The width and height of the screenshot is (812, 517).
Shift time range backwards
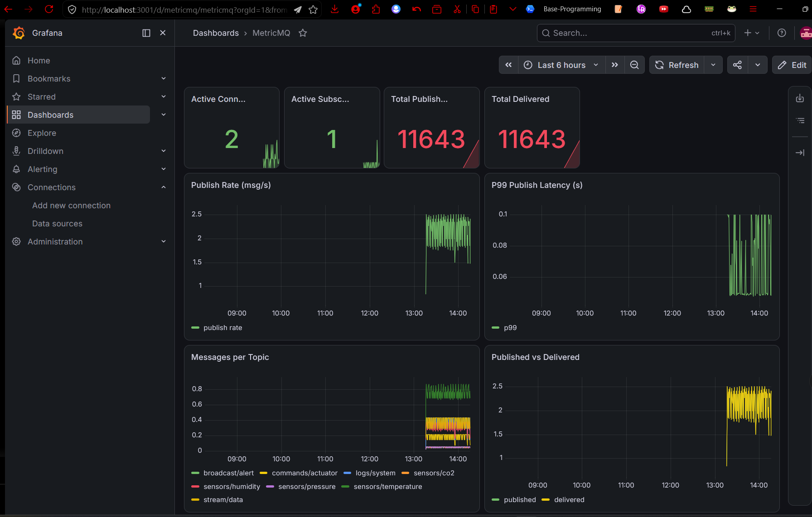508,65
